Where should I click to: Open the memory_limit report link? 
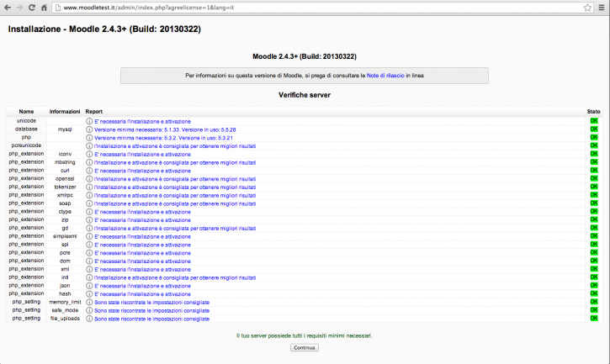(151, 302)
